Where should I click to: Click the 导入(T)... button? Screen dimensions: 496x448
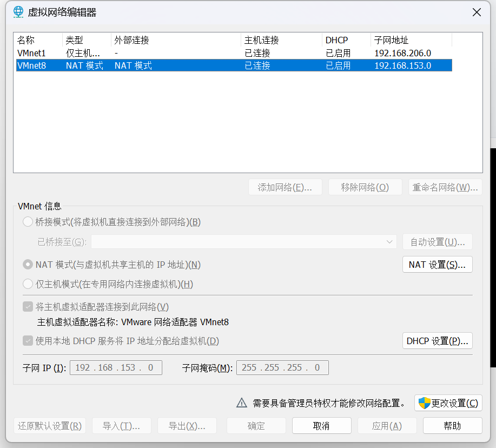[x=122, y=426]
